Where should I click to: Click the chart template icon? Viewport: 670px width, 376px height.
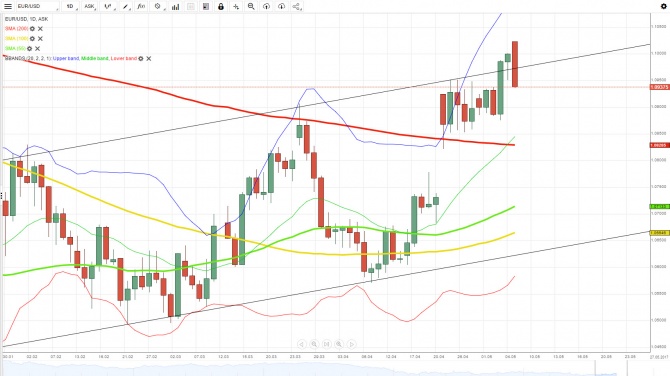(206, 6)
